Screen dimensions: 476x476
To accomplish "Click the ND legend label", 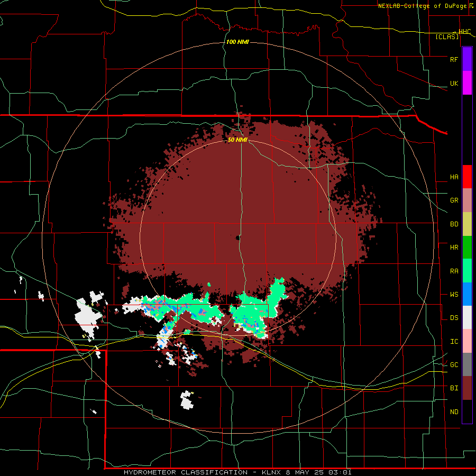I will [454, 412].
